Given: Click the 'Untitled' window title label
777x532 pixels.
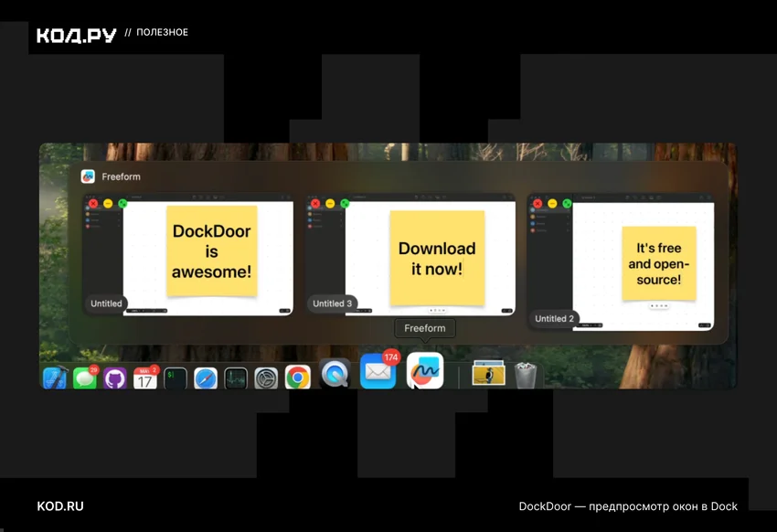Looking at the screenshot, I should tap(106, 303).
